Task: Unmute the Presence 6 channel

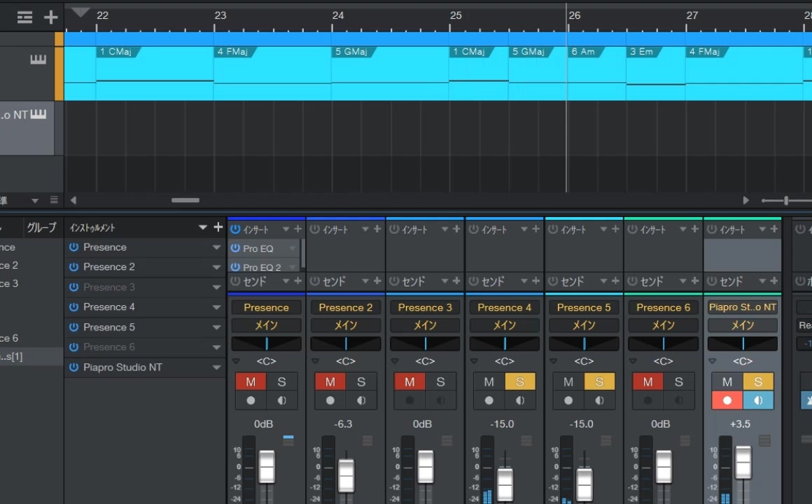Action: point(647,381)
